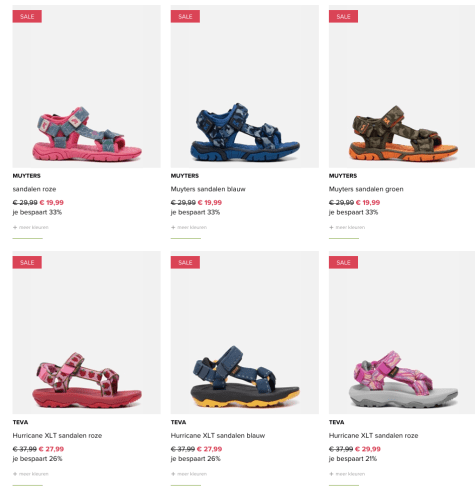Viewport: 475px width, 493px height.
Task: Click SALE badge on green Muyters sandal
Action: (343, 16)
